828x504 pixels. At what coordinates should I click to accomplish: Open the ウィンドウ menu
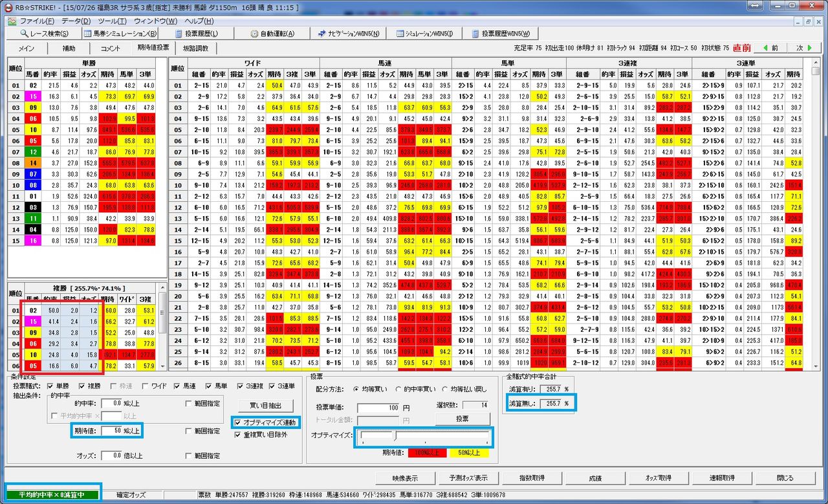click(155, 21)
